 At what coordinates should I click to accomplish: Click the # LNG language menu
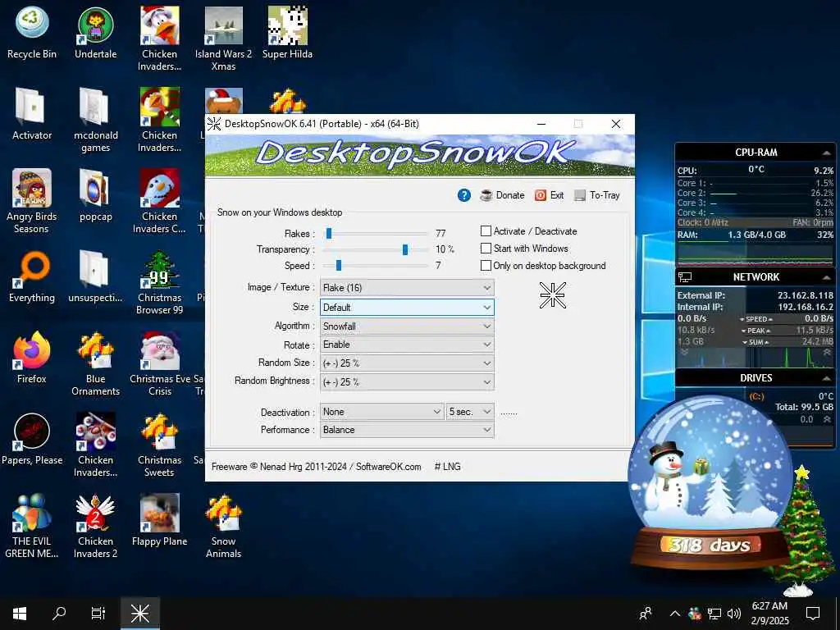(447, 467)
